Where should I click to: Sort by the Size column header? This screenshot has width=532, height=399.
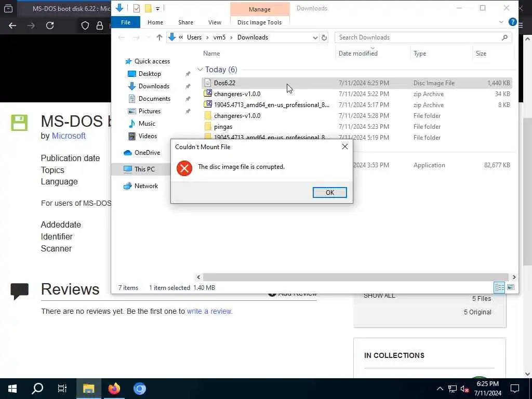point(481,54)
